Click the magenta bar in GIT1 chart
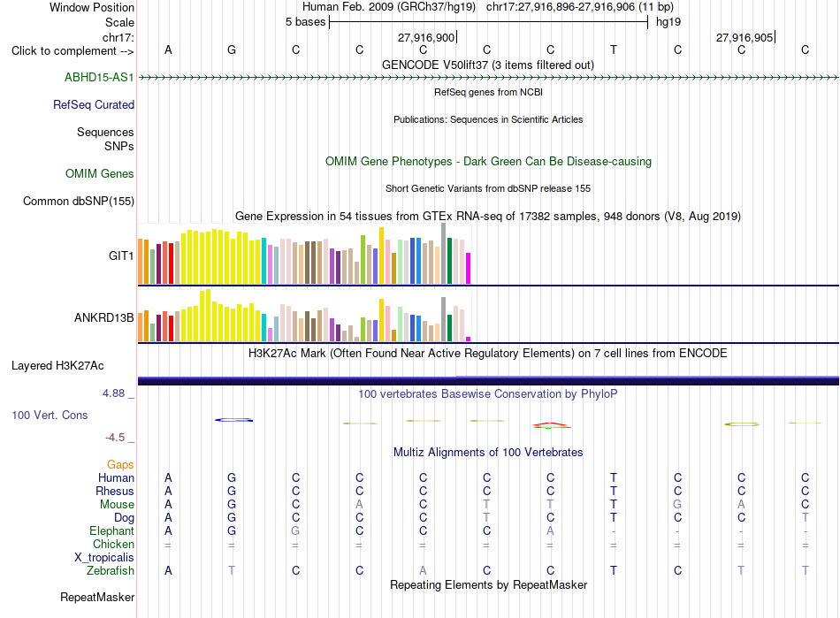This screenshot has width=840, height=618. [469, 268]
